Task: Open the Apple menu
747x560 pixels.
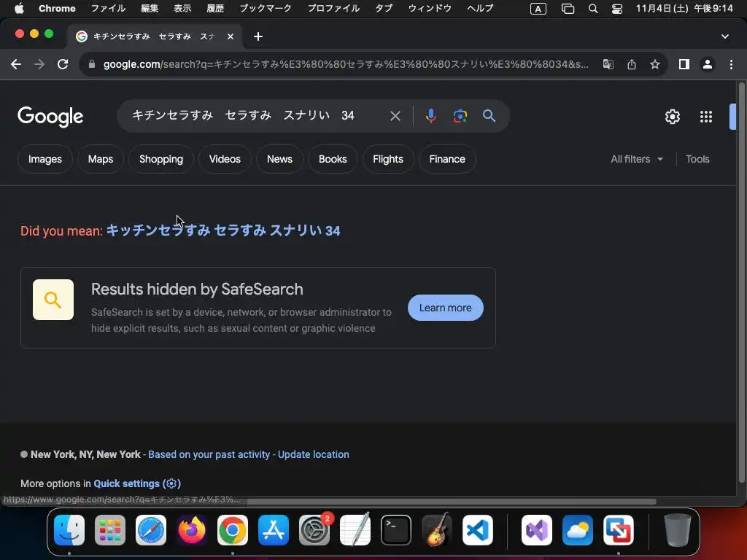Action: (x=19, y=9)
